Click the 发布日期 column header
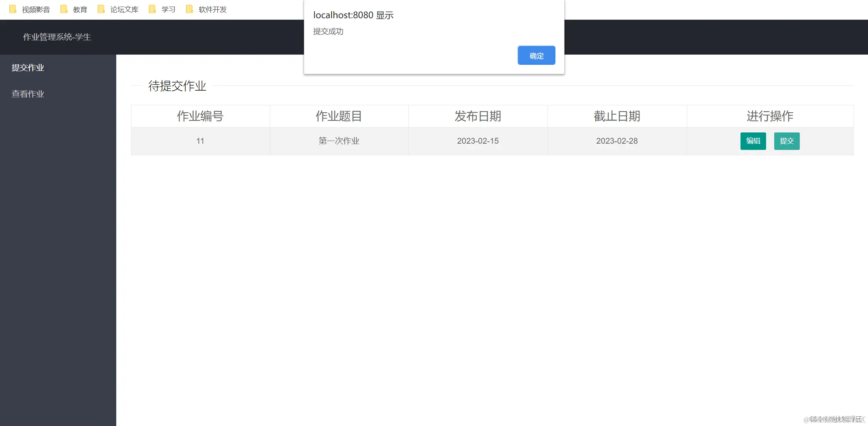The image size is (868, 426). tap(478, 116)
